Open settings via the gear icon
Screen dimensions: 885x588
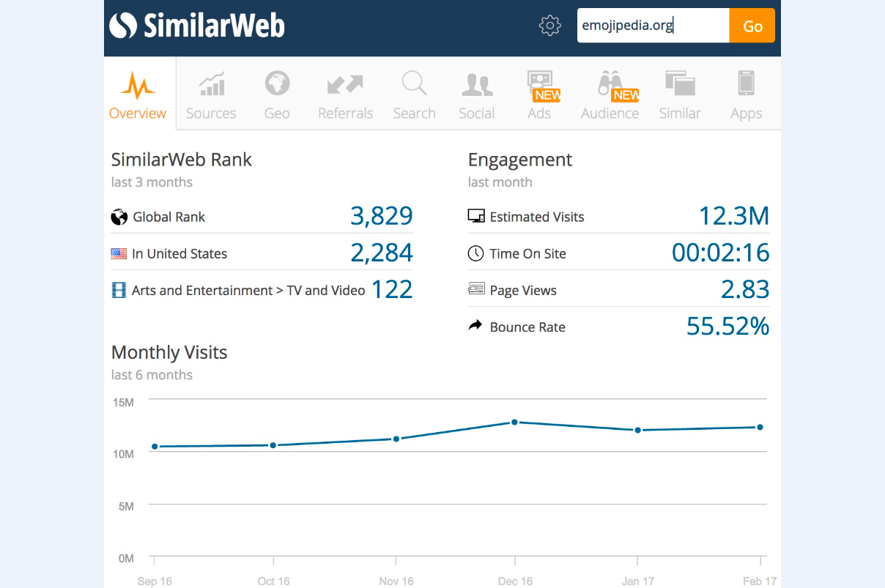[x=549, y=26]
